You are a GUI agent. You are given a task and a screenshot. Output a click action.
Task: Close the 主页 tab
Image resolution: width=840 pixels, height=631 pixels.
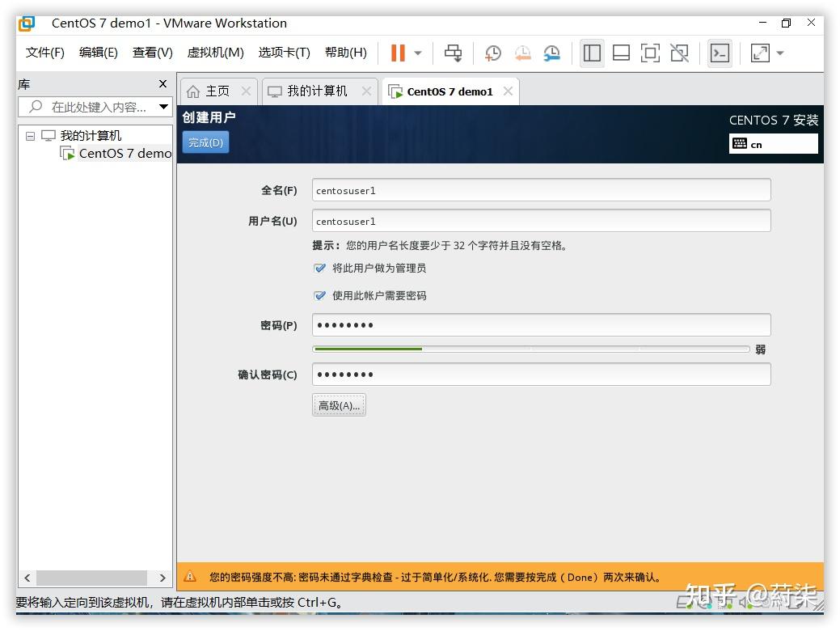tap(246, 91)
